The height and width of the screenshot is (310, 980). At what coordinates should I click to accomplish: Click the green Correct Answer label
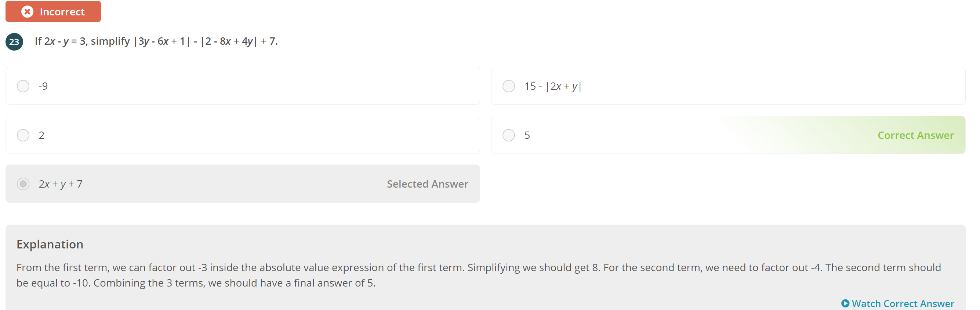pyautogui.click(x=915, y=135)
